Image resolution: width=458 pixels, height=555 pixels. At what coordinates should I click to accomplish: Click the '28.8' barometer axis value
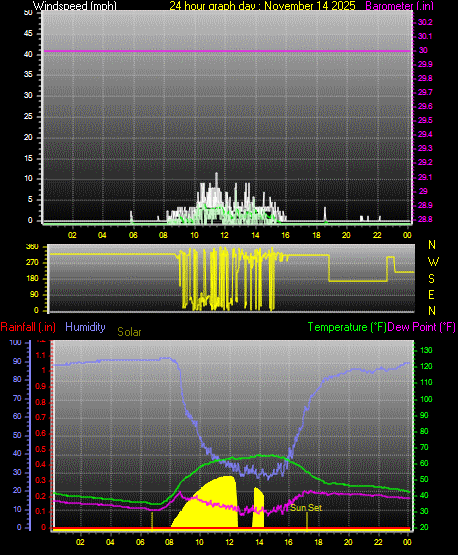click(425, 219)
